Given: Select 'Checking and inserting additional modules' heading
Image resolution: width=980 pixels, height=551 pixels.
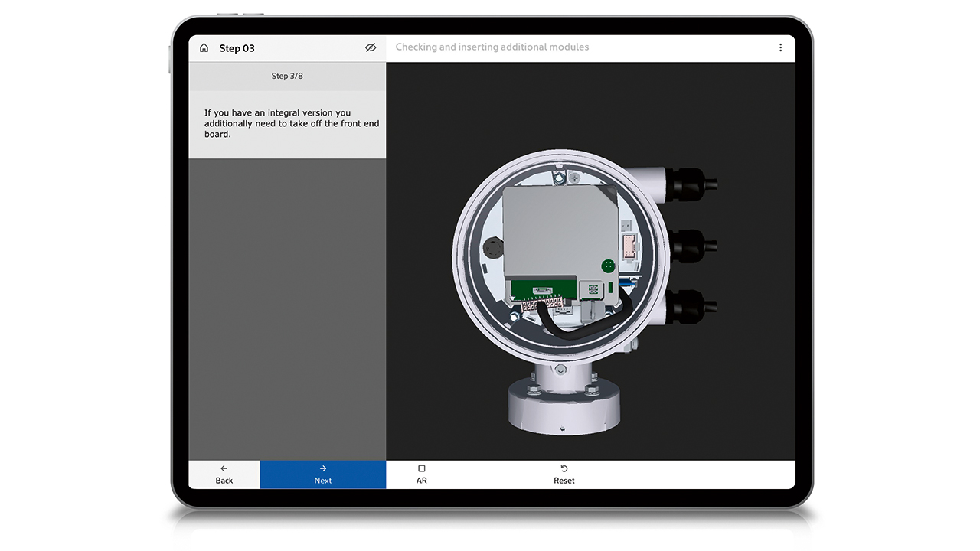Looking at the screenshot, I should 492,47.
